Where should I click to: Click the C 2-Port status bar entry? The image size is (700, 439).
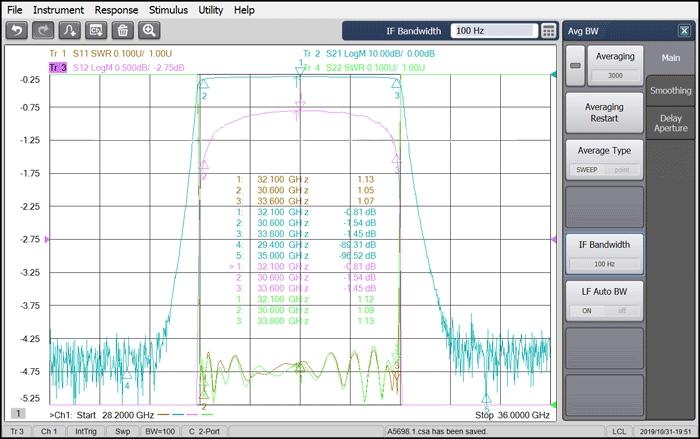click(x=204, y=431)
